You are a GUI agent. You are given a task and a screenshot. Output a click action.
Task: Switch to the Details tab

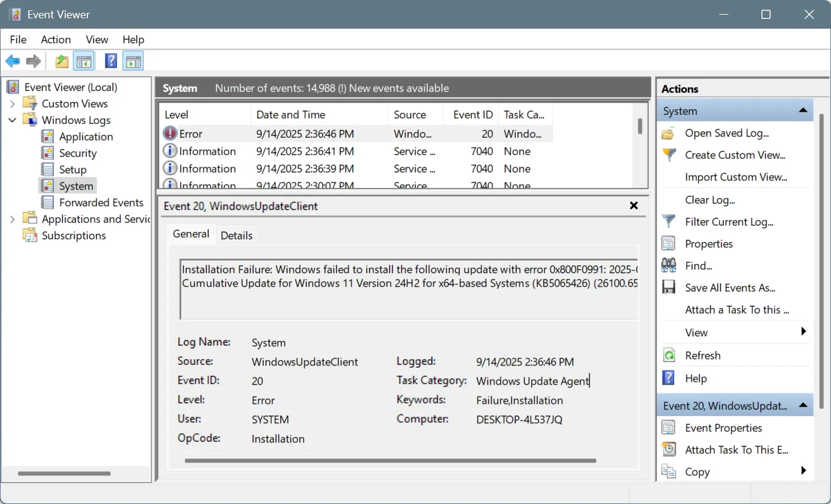coord(236,234)
